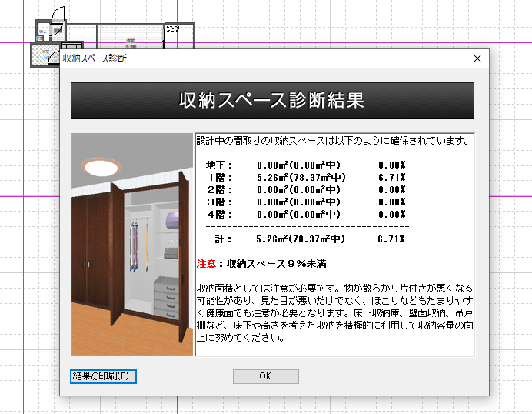
Task: Open 結果の印刷(P)... print dialog
Action: 103,376
